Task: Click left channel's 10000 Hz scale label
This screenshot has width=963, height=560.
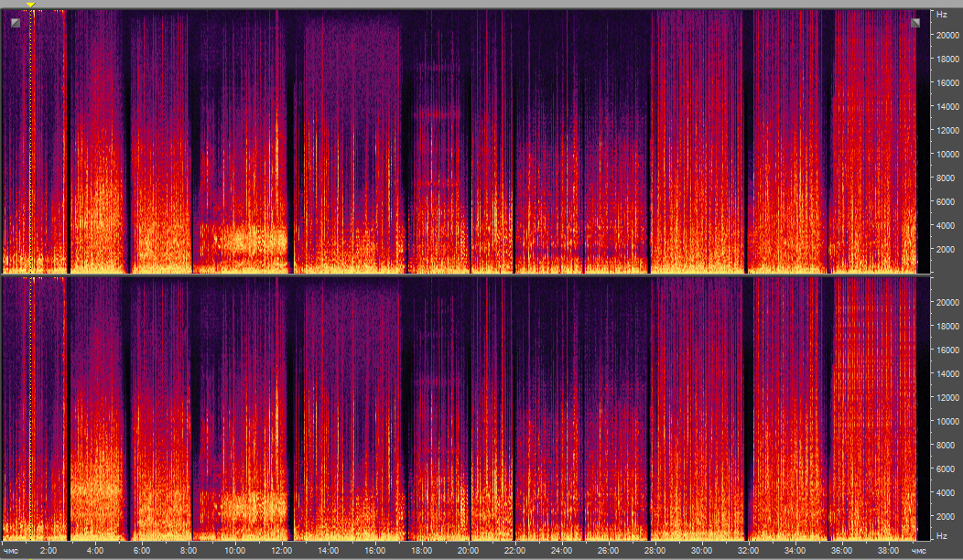Action: coord(947,154)
